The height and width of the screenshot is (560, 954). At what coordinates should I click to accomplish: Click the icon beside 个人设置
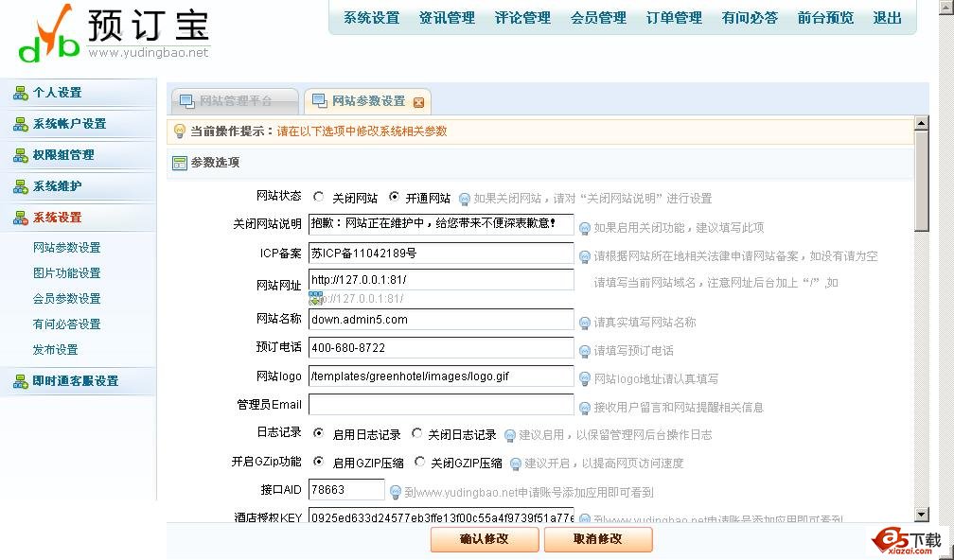pyautogui.click(x=21, y=93)
